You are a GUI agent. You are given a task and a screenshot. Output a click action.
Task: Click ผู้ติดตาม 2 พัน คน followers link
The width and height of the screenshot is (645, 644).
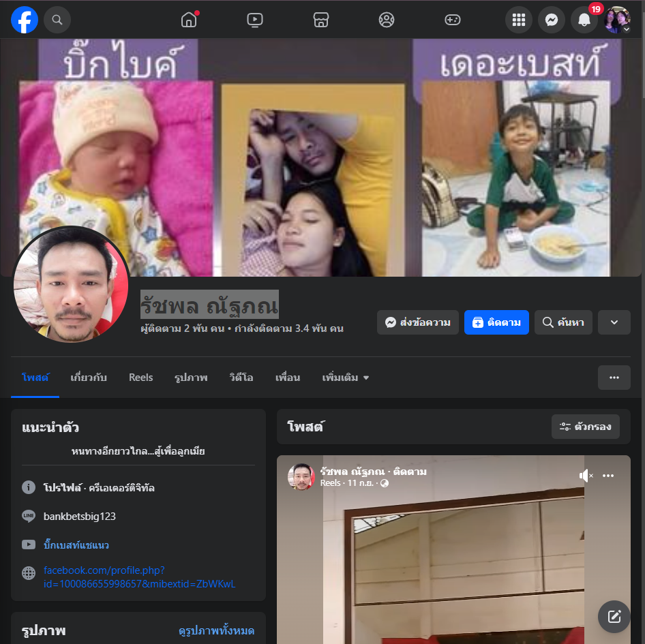tap(183, 328)
